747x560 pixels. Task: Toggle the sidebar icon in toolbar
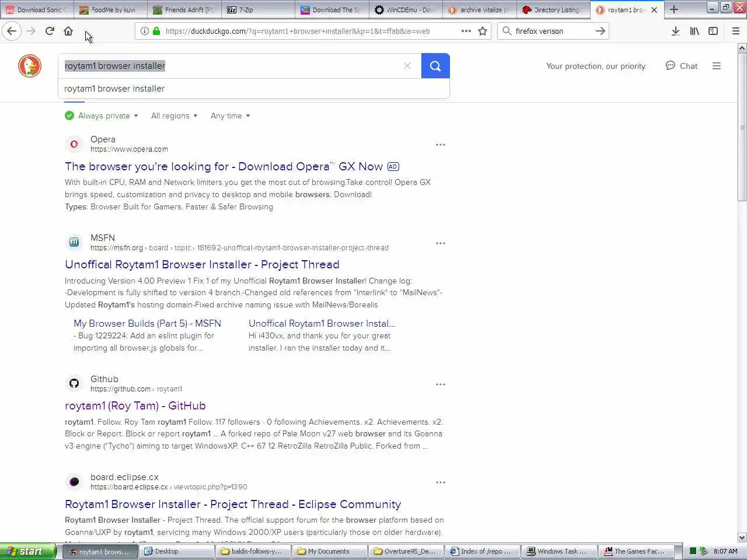713,31
